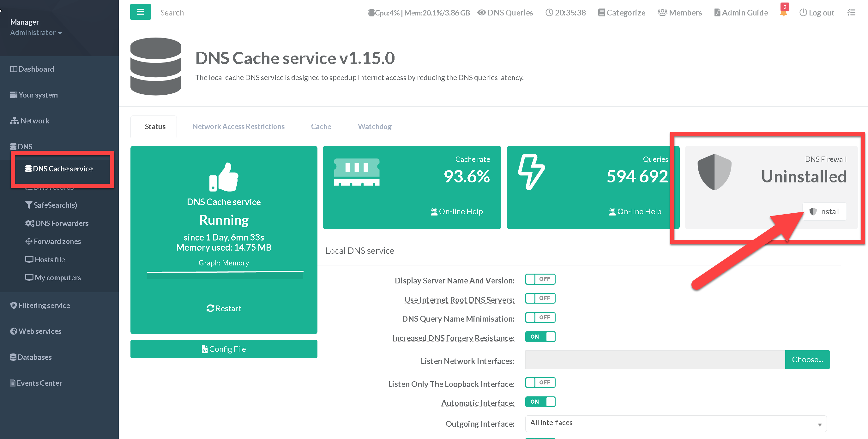
Task: Toggle Display Server Name And Version switch
Action: tap(540, 279)
